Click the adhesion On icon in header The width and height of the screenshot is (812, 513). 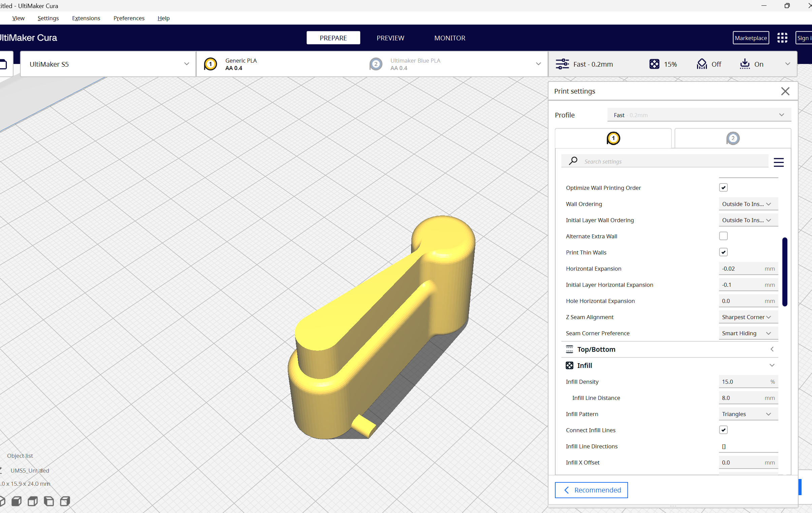pos(745,64)
